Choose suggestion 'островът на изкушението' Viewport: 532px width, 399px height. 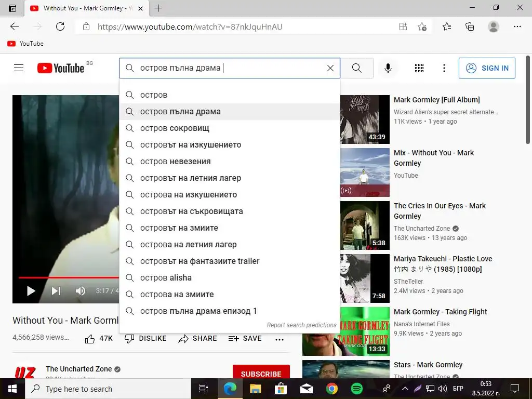(230, 145)
